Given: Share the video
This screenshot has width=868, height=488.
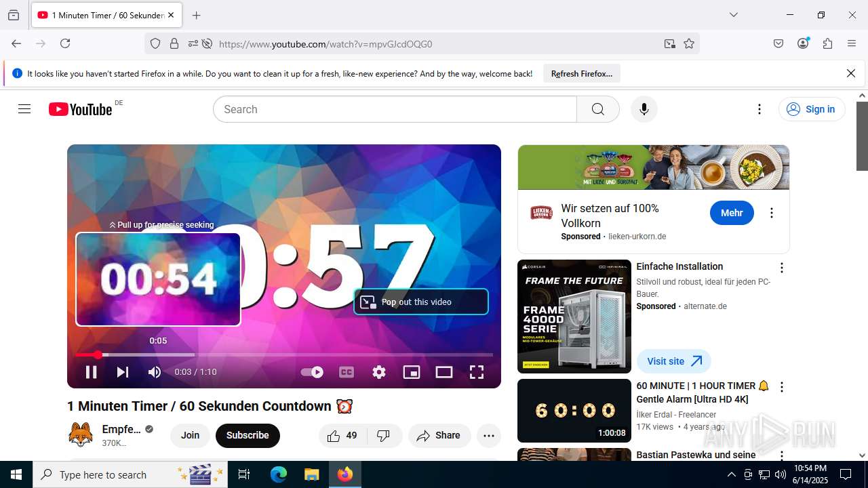Looking at the screenshot, I should tap(439, 436).
